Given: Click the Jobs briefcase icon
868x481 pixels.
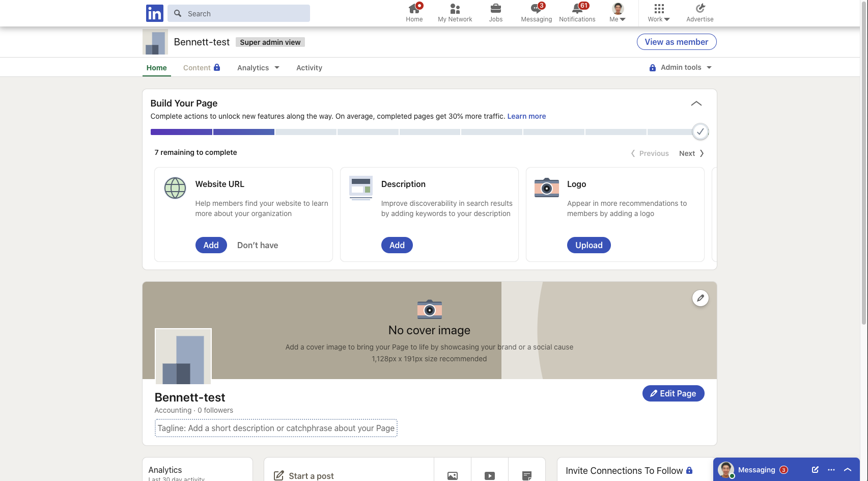Looking at the screenshot, I should pyautogui.click(x=495, y=11).
